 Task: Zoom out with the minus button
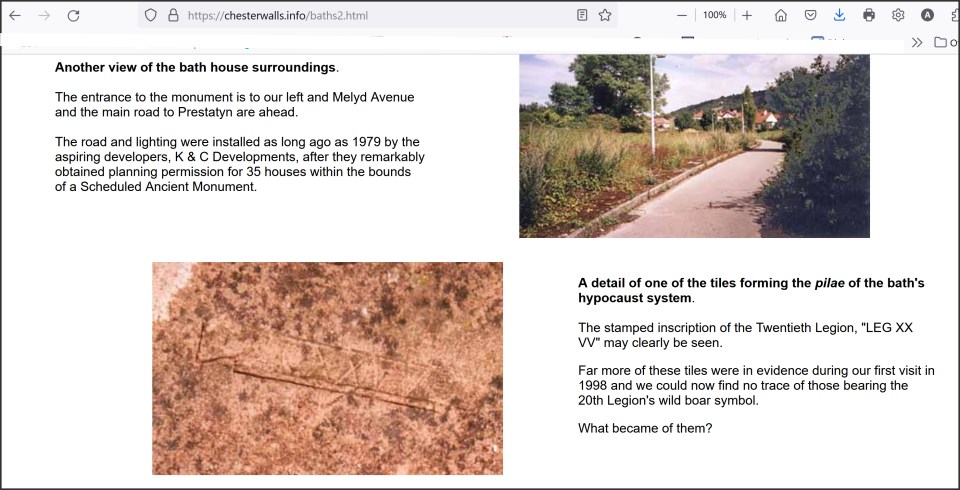click(x=682, y=16)
